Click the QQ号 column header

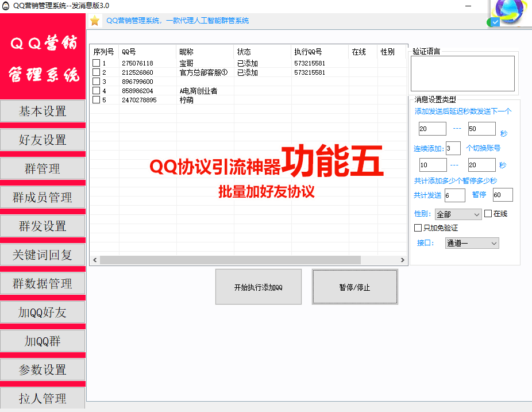point(148,52)
